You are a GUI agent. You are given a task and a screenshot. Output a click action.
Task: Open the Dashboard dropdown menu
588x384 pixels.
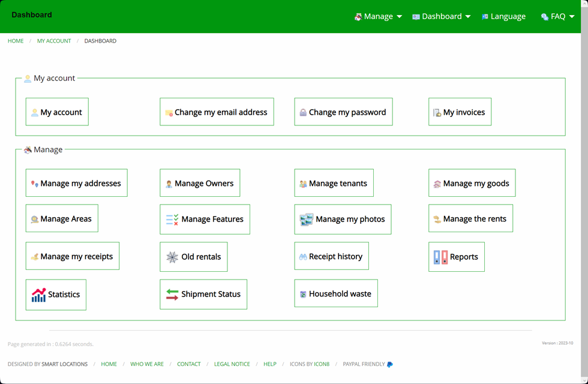(442, 17)
